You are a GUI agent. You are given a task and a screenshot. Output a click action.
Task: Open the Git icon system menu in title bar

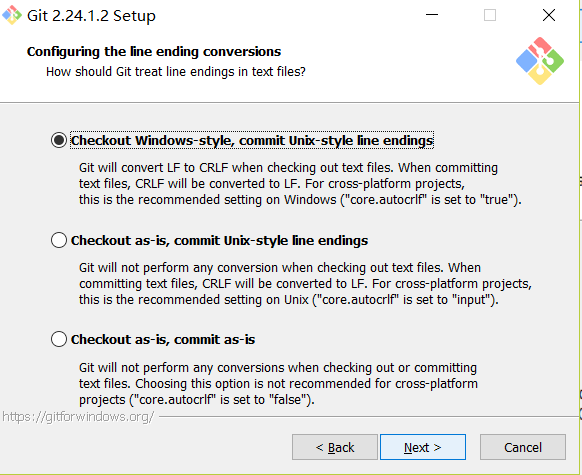click(x=12, y=15)
